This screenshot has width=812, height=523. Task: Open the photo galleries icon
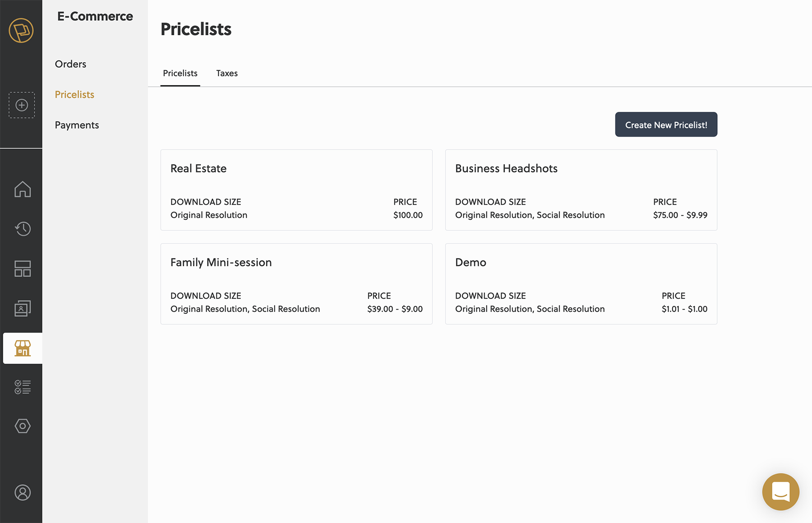[23, 308]
